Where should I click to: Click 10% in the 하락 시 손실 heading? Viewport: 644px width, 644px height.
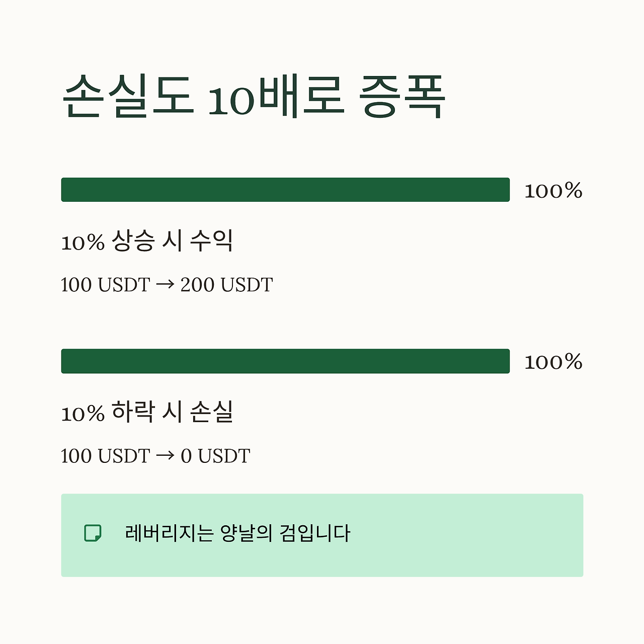(83, 414)
